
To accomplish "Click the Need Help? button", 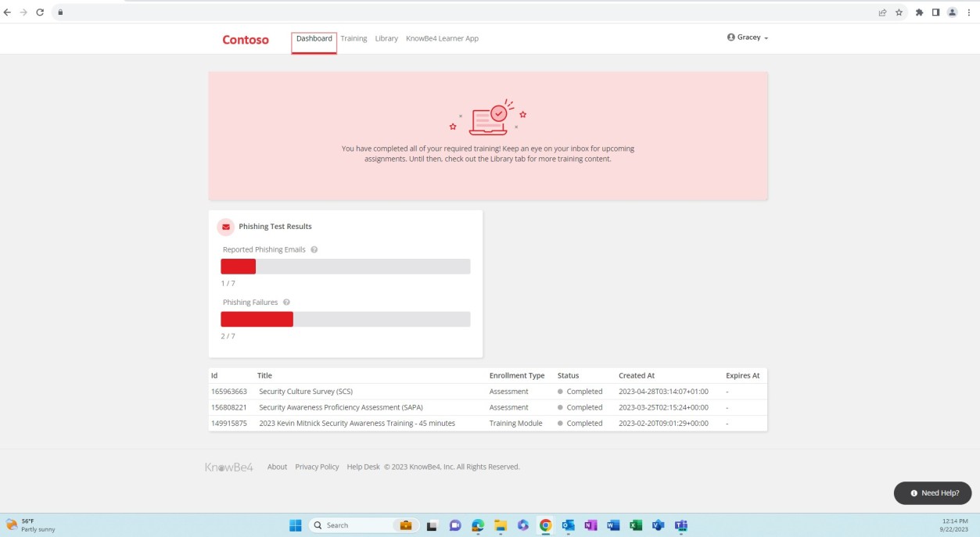I will click(932, 492).
